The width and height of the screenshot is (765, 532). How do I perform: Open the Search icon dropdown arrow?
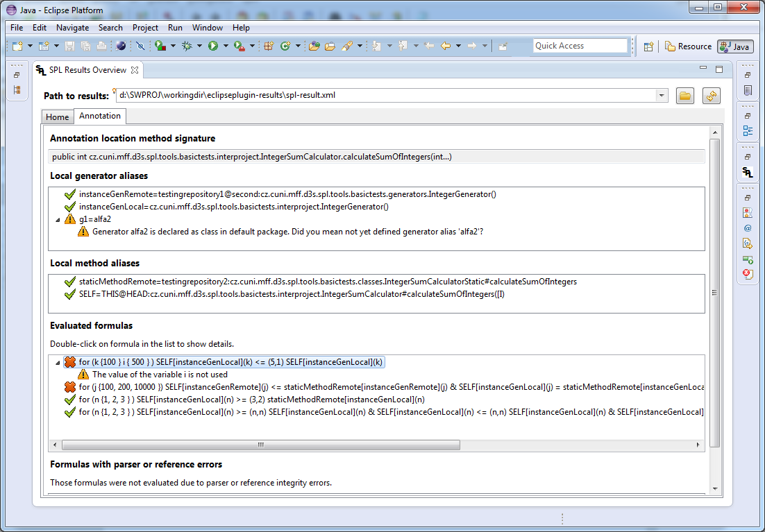[x=360, y=46]
